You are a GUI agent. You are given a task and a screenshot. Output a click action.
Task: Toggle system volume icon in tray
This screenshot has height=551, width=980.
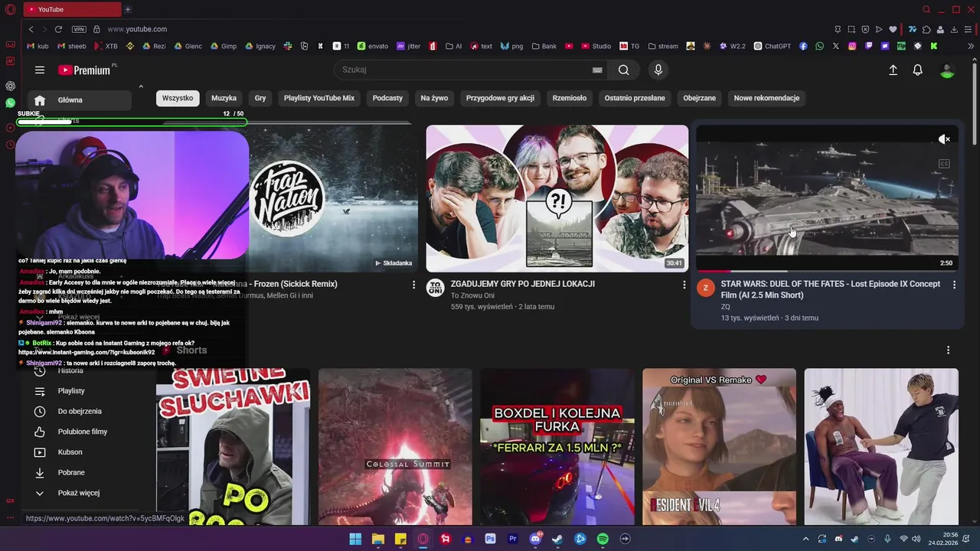pyautogui.click(x=916, y=539)
